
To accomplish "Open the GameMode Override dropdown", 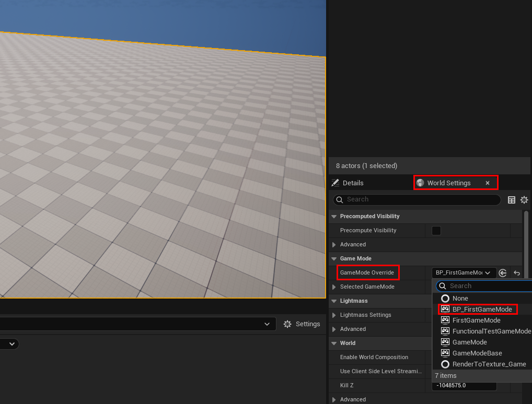I will [x=464, y=273].
